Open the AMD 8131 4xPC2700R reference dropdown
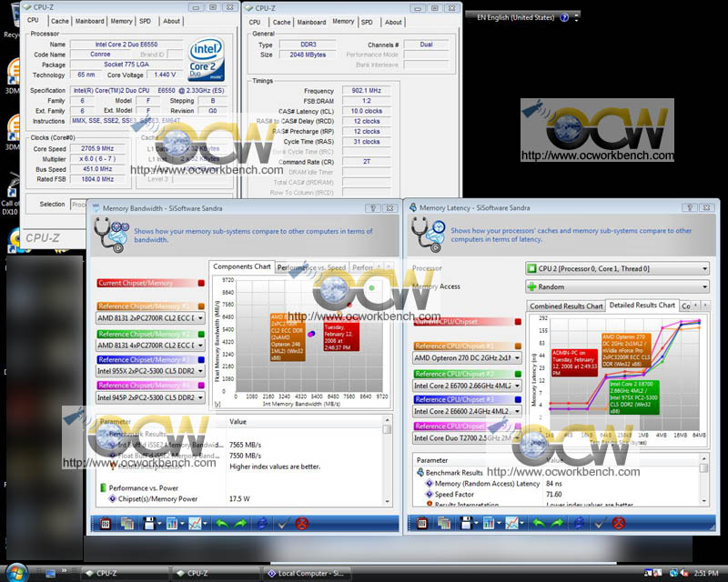Screen dimensions: 728x582 [x=150, y=346]
